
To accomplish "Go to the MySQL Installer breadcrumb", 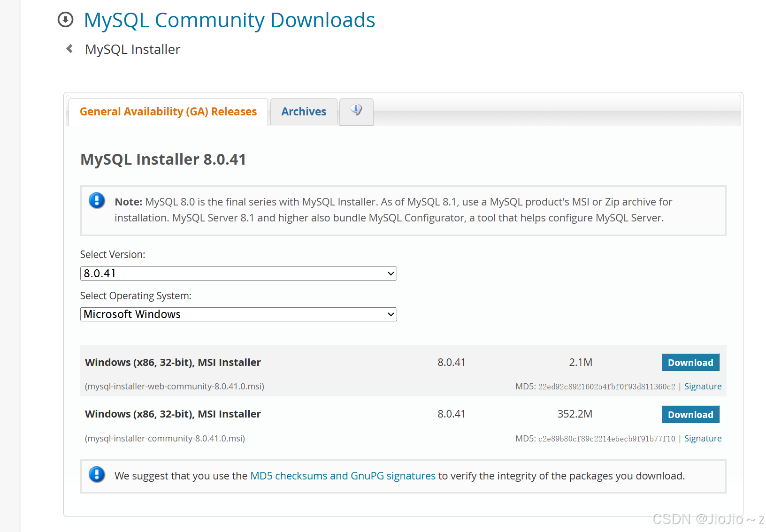I will coord(132,49).
